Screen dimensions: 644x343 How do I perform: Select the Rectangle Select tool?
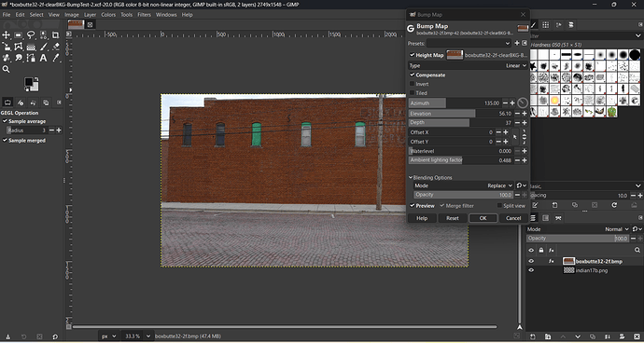[19, 35]
